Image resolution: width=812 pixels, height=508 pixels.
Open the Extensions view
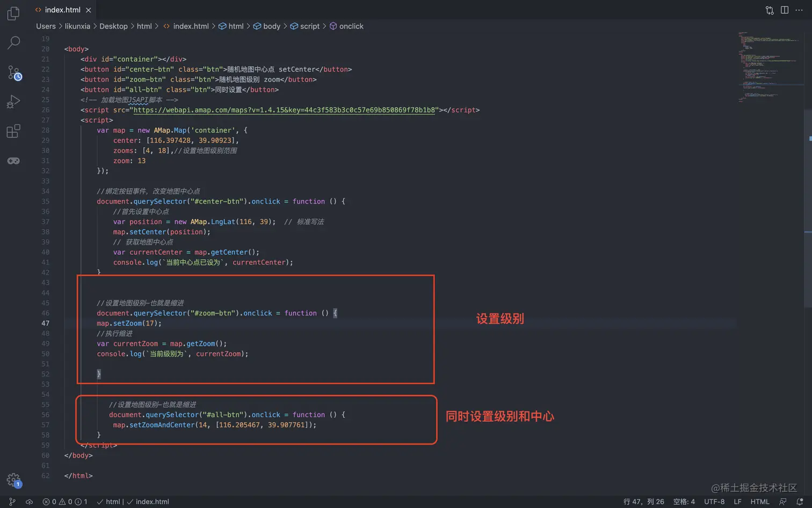click(x=13, y=131)
